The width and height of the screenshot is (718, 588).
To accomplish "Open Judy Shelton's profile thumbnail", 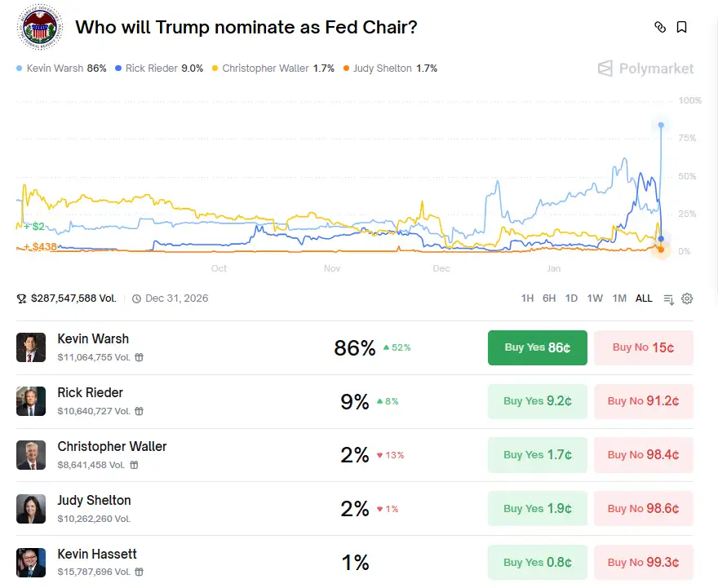I will (31, 509).
